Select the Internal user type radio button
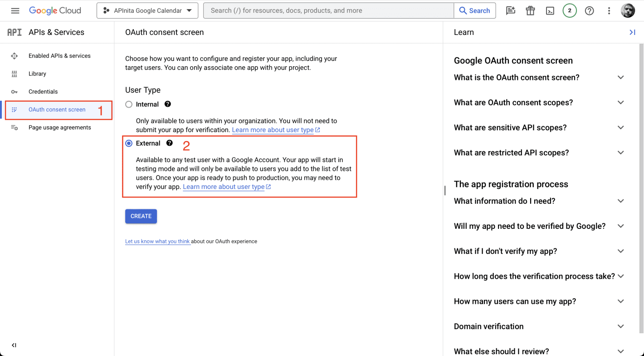This screenshot has width=644, height=356. coord(128,104)
